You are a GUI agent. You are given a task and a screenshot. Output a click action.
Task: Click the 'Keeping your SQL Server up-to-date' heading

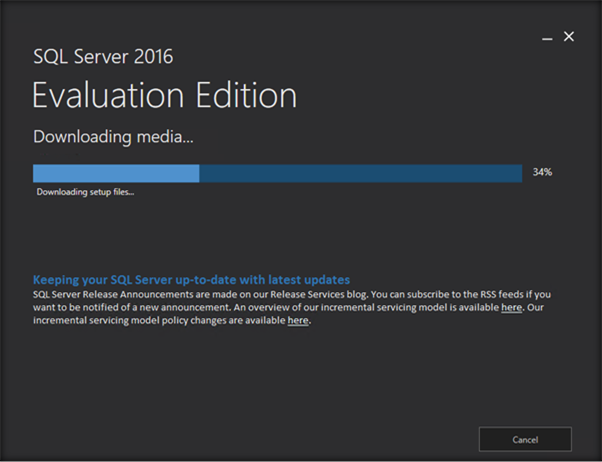(x=191, y=280)
